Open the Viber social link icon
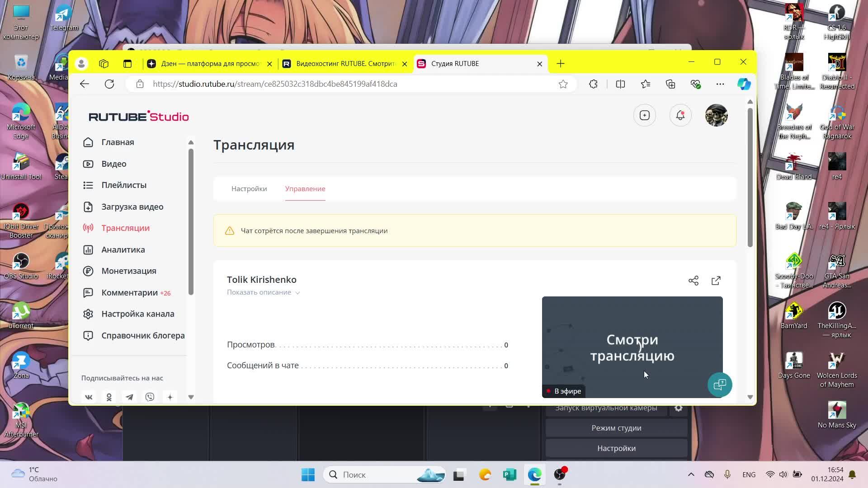The height and width of the screenshot is (488, 868). pos(150,397)
